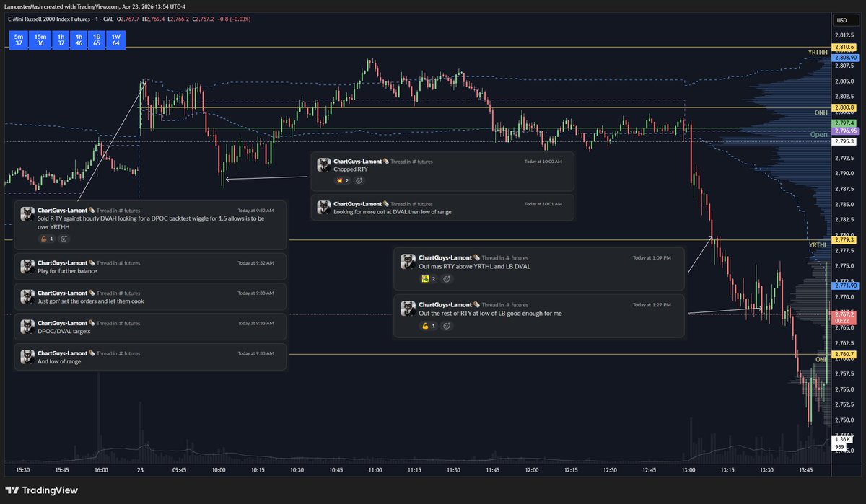
Task: Click the avatar on 'Looking for more out at DVAL' message
Action: (324, 208)
